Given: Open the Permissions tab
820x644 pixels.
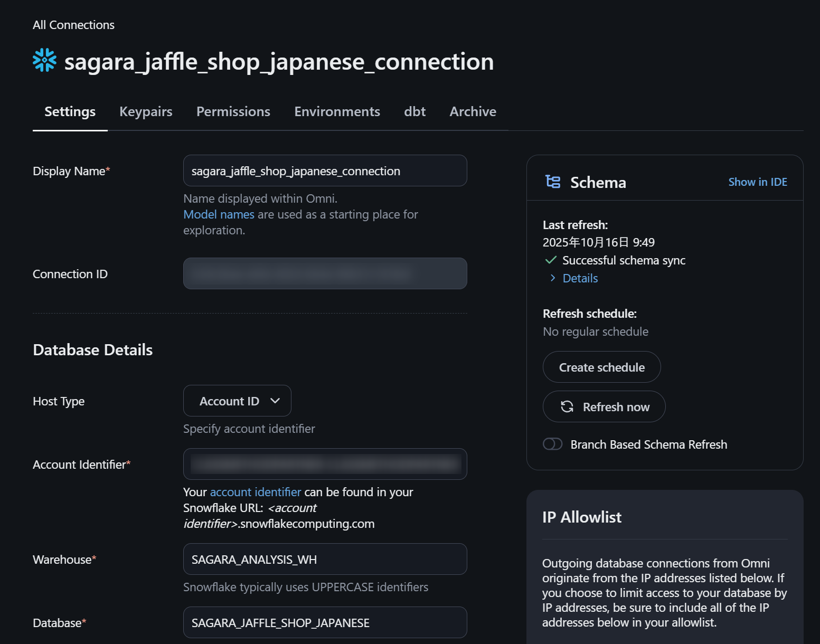Looking at the screenshot, I should point(233,111).
